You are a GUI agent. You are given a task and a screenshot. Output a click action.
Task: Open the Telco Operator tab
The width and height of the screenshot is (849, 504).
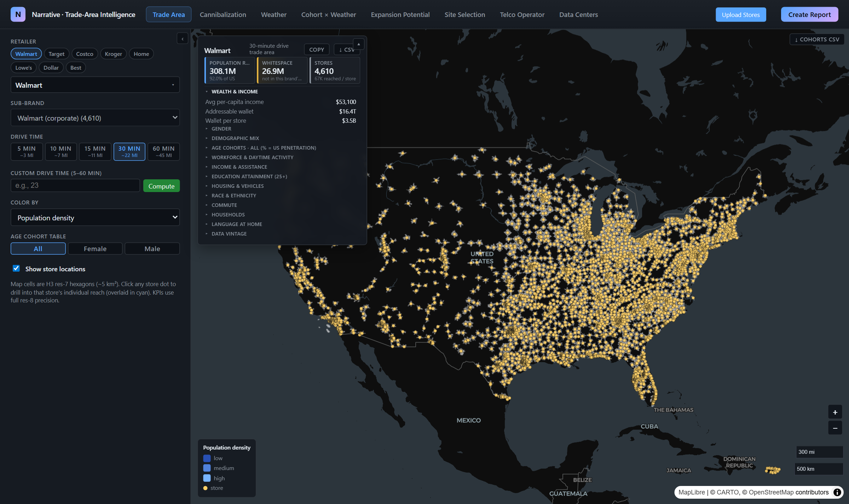tap(522, 15)
